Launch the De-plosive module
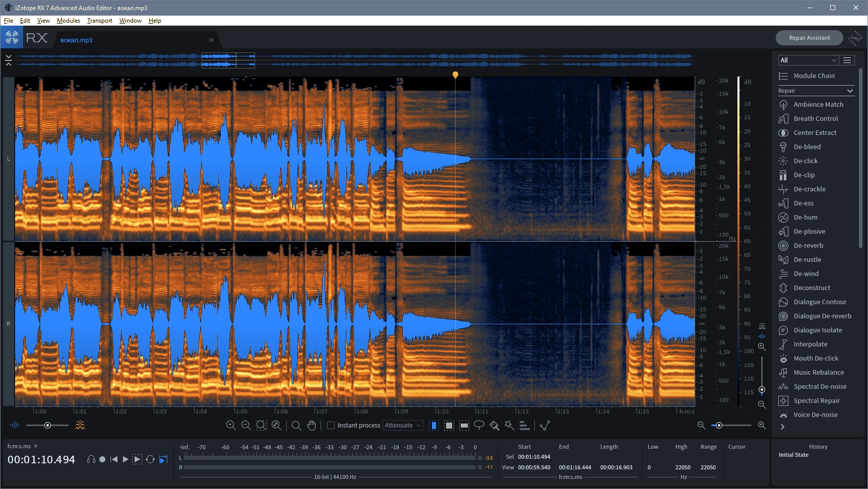The height and width of the screenshot is (489, 868). tap(802, 231)
